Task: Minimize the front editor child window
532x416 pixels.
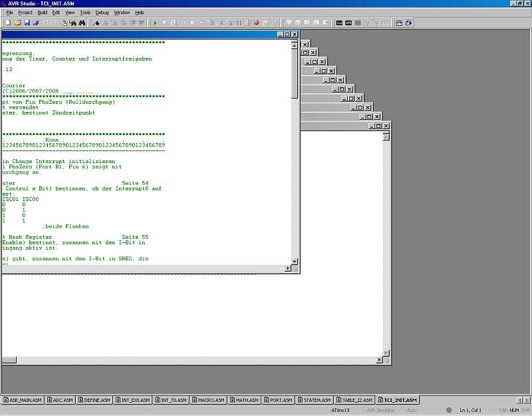Action: [x=280, y=35]
